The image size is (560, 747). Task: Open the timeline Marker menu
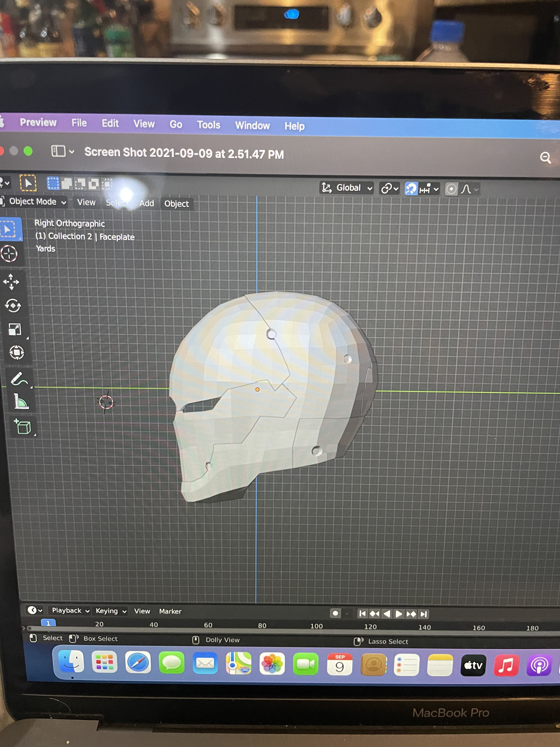point(170,611)
